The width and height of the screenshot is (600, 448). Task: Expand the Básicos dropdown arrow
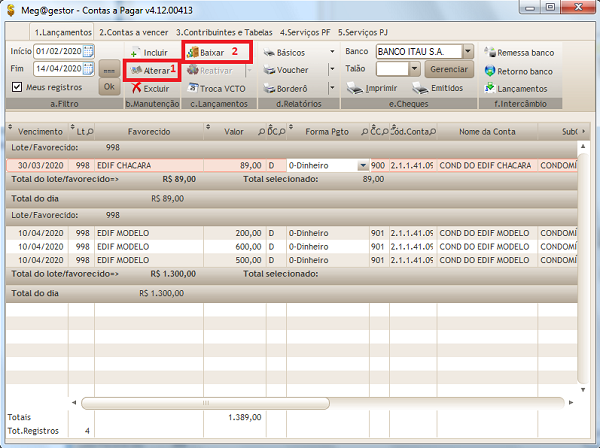tap(332, 52)
